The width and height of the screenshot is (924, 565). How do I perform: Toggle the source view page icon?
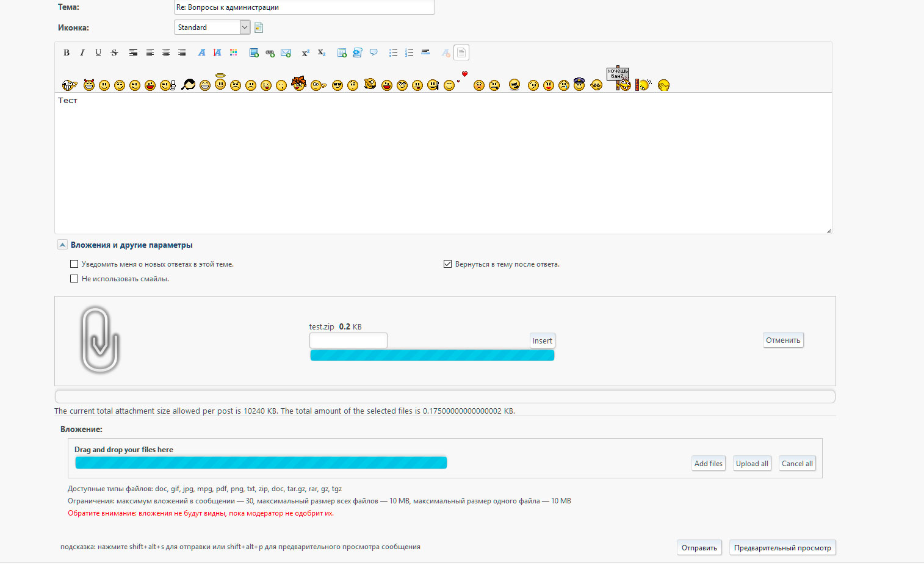click(x=461, y=53)
